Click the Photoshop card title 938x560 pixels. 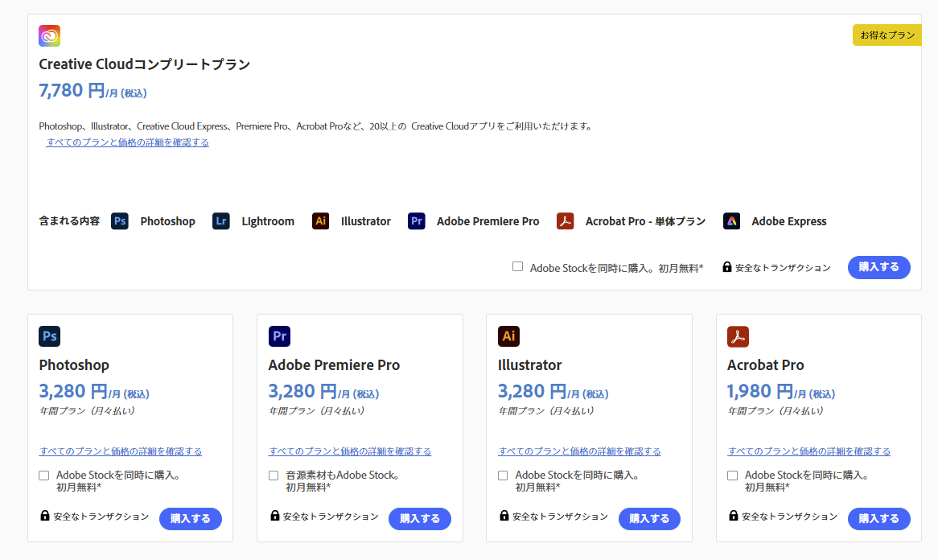74,365
